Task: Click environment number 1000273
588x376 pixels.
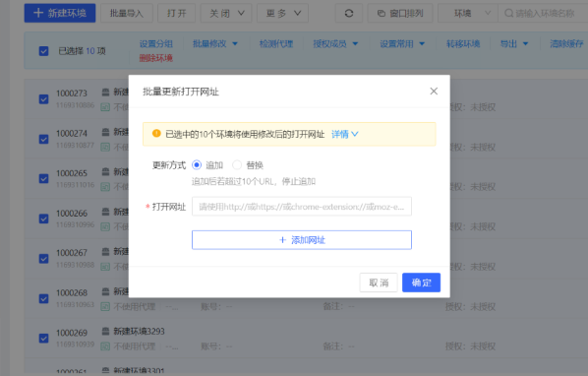Action: click(72, 94)
